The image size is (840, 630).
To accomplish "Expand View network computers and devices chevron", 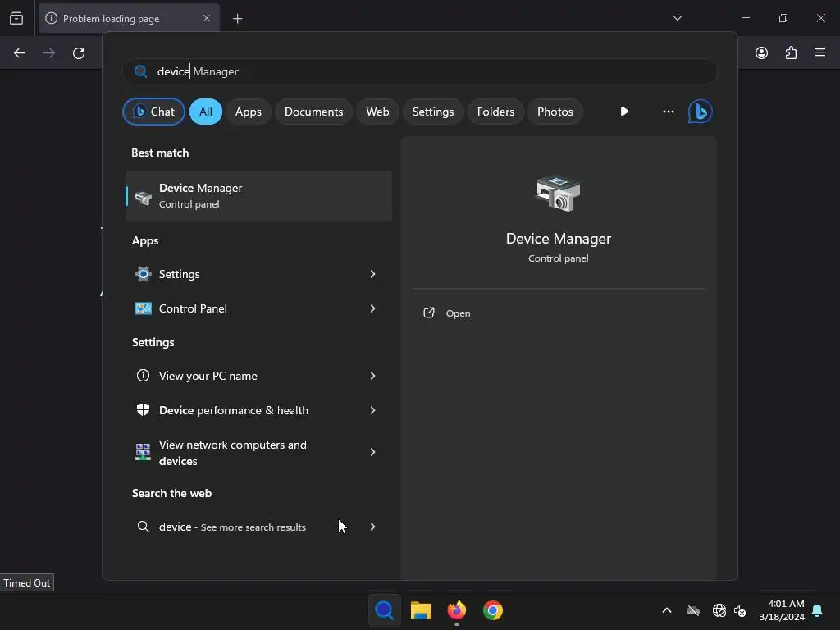I will point(373,452).
